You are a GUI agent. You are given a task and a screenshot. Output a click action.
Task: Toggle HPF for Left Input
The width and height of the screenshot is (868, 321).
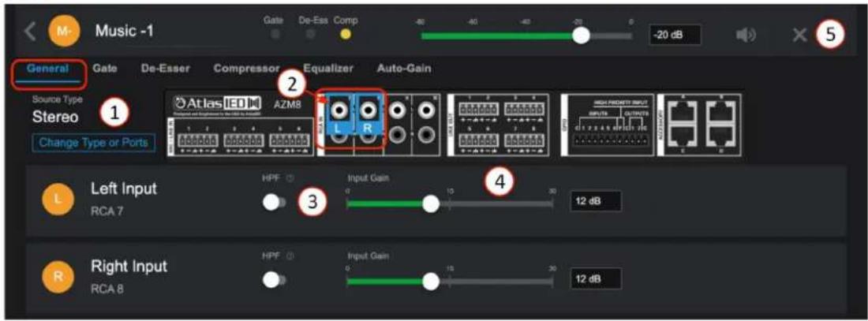point(274,203)
